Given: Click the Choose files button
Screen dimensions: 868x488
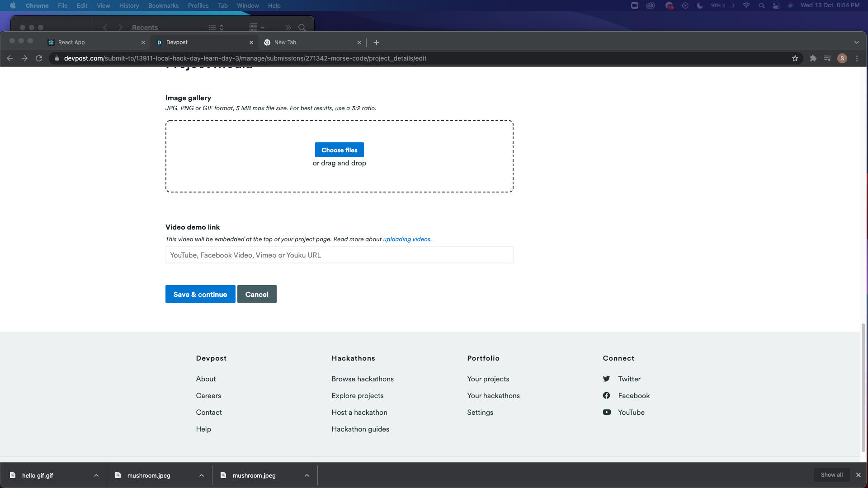Looking at the screenshot, I should coord(339,150).
